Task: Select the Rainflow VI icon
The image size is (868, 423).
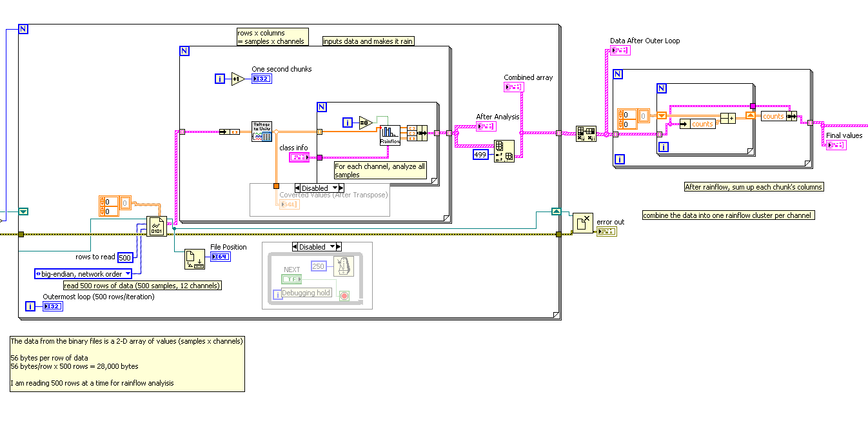Action: (390, 135)
